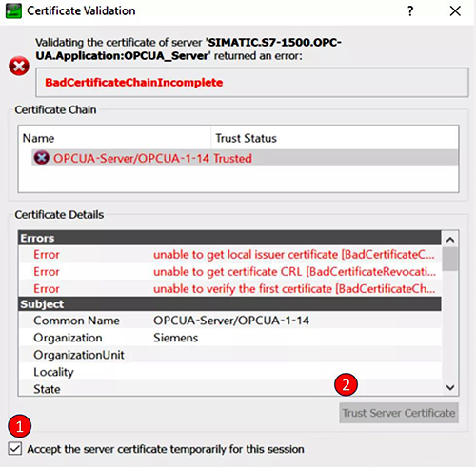Close the Certificate Validation dialog

(x=455, y=11)
